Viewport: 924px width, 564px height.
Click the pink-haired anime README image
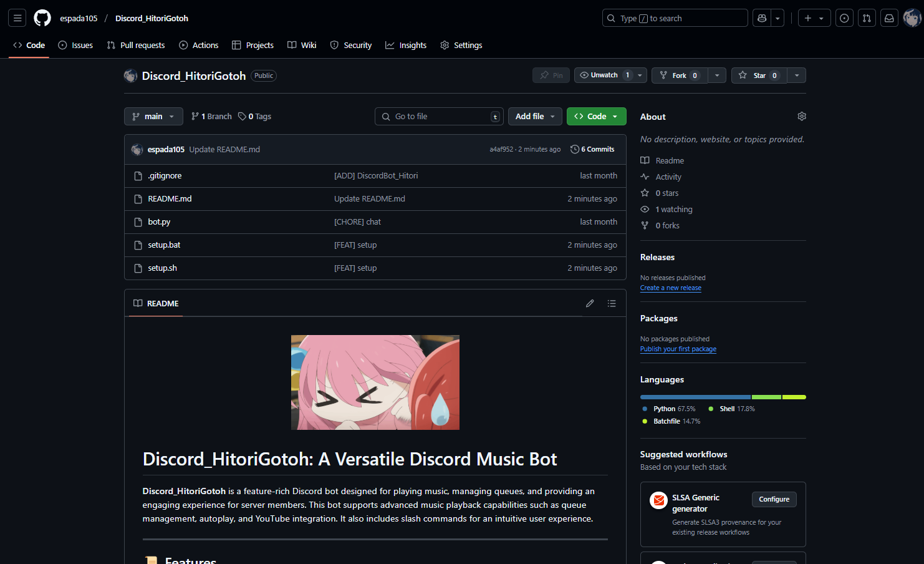click(x=375, y=382)
